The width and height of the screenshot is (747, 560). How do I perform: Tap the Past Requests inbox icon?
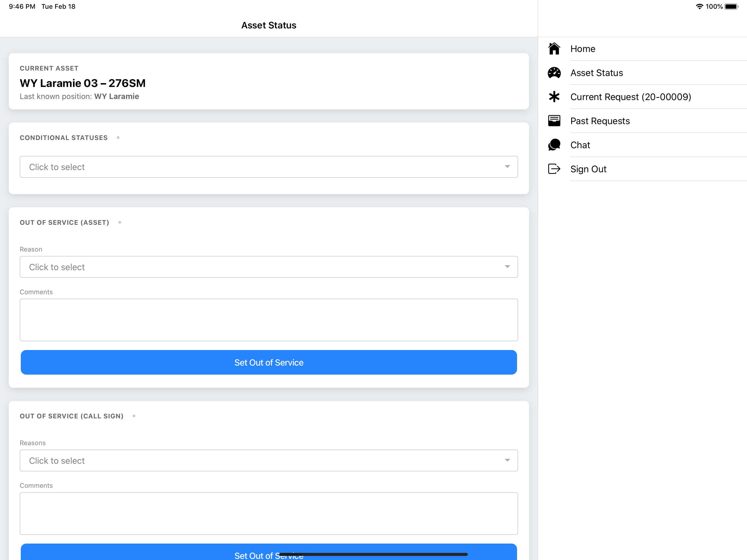point(554,121)
